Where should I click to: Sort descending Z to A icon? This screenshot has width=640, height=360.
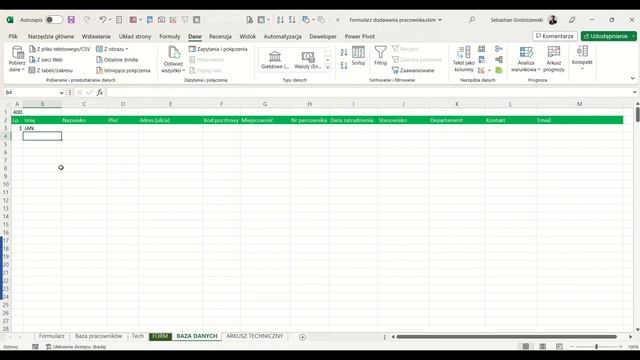[x=344, y=65]
